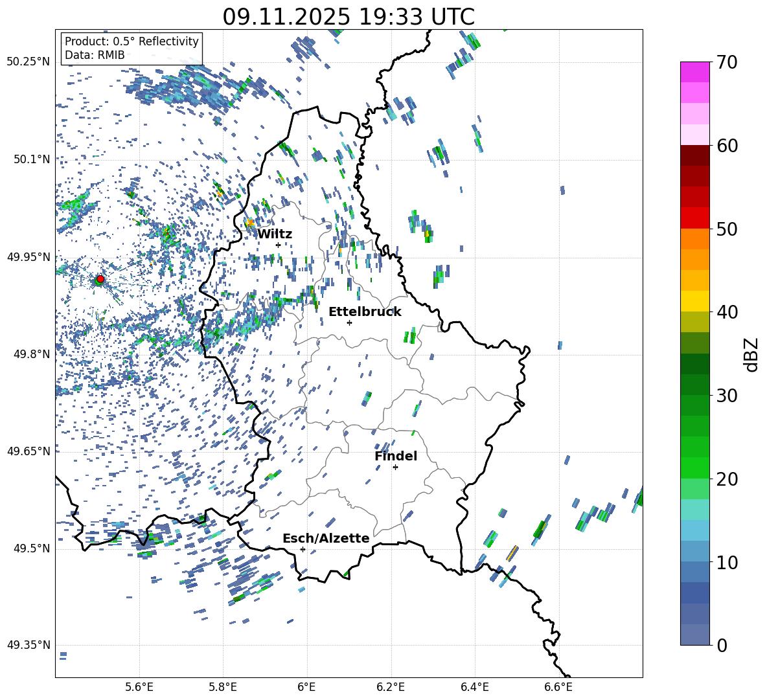Select the Data: RMIB text line
Screen dimensions: 767x700
click(95, 55)
